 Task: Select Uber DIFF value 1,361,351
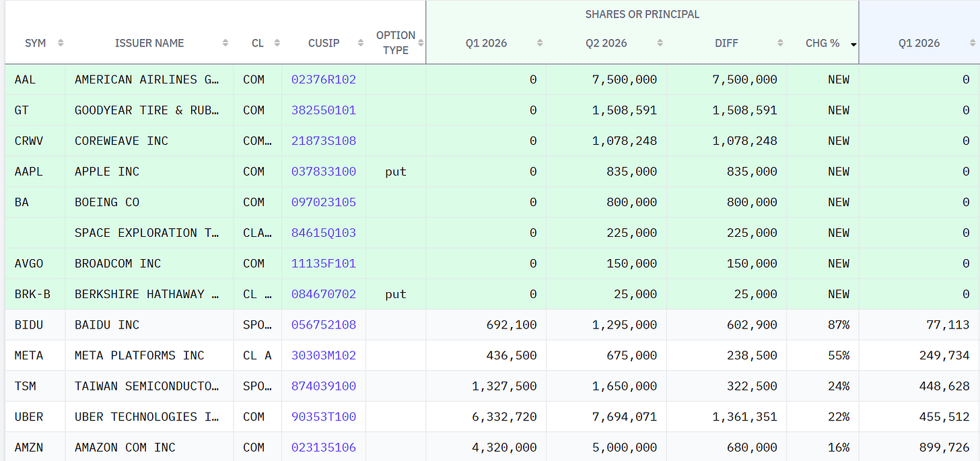click(744, 417)
